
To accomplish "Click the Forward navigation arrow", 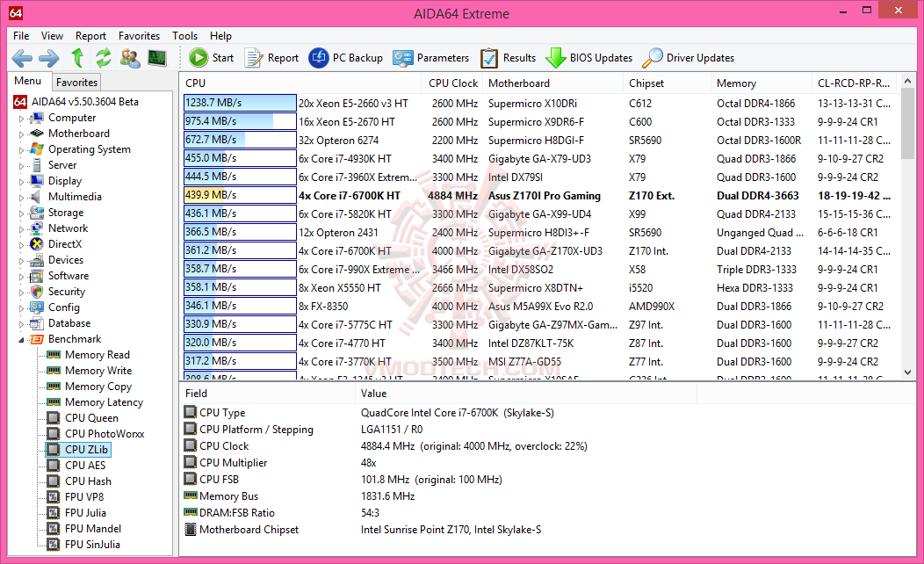I will pyautogui.click(x=49, y=58).
